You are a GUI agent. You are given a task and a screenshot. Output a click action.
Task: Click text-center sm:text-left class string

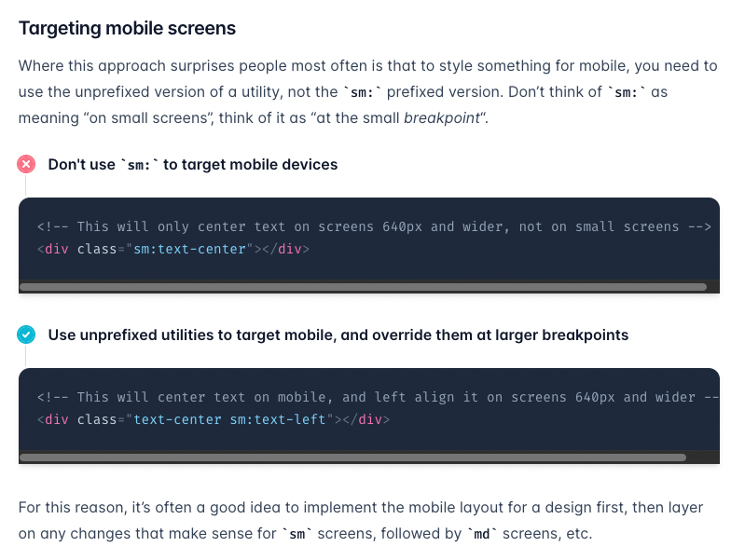pyautogui.click(x=229, y=419)
